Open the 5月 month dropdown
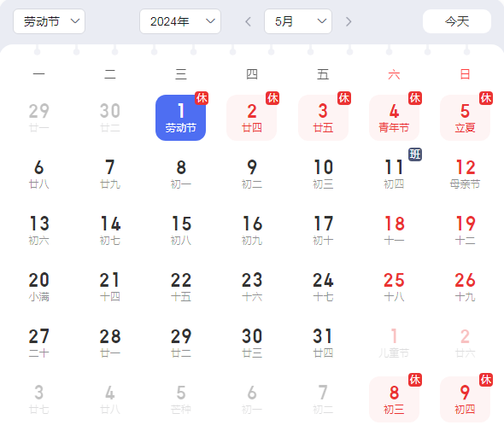The image size is (504, 431). [x=298, y=21]
